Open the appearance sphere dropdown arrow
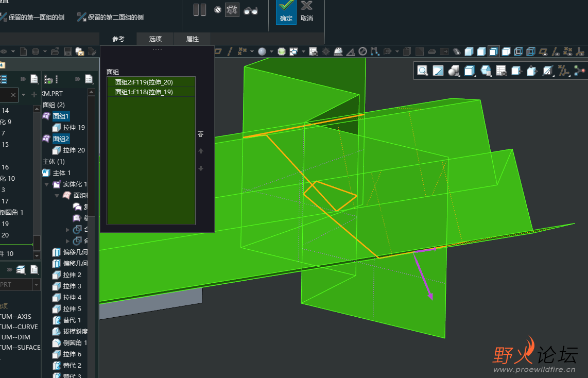The image size is (588, 378). click(x=271, y=51)
